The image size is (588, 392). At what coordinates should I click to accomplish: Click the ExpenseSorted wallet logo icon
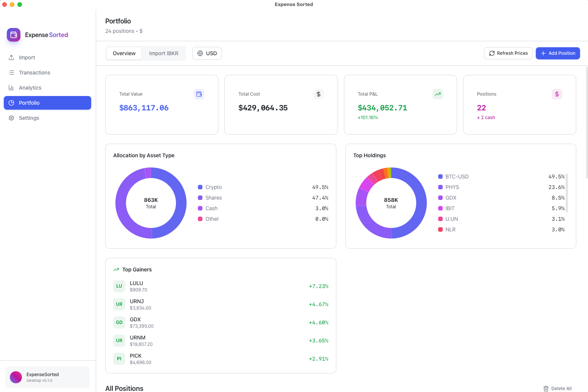click(x=14, y=35)
